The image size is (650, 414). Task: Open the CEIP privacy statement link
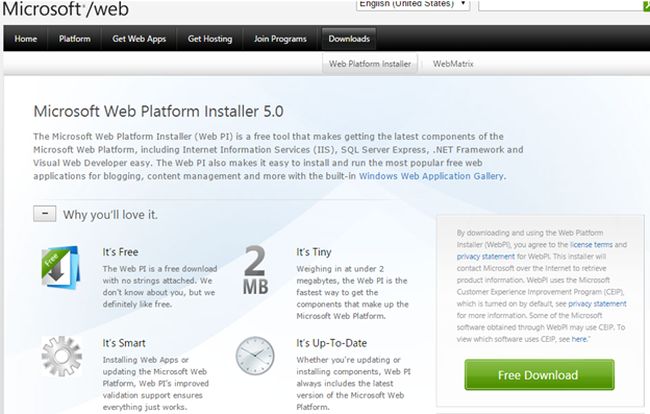click(597, 304)
